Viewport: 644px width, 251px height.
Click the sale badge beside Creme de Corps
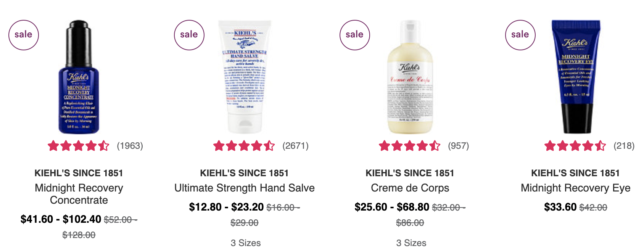[355, 35]
